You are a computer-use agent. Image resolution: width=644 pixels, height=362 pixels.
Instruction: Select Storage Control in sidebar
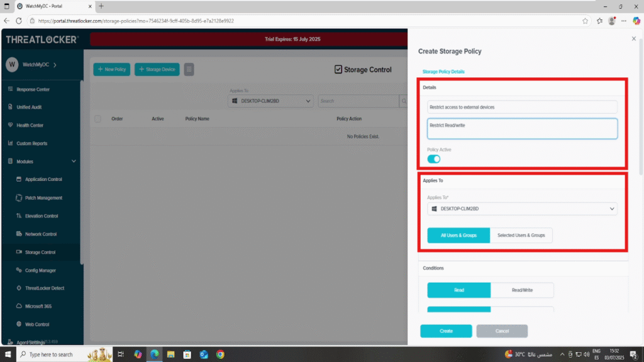40,252
